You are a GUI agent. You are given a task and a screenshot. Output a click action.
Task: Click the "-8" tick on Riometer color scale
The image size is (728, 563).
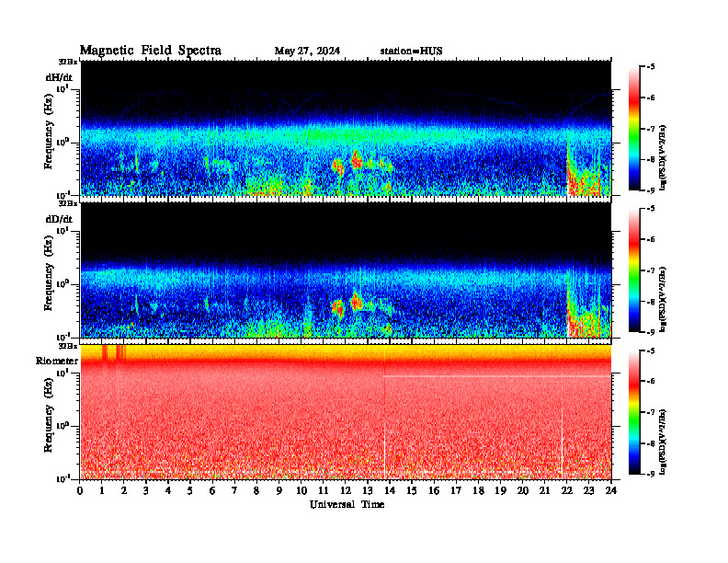(x=651, y=443)
